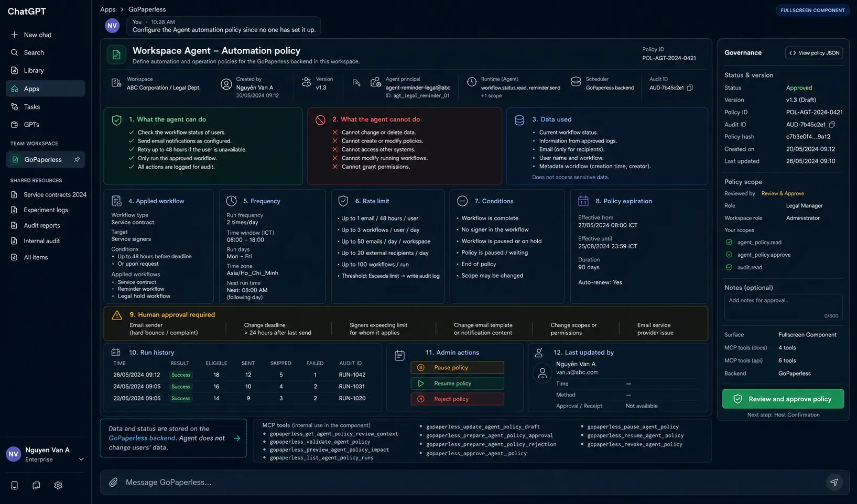Click the shield icon of What the agent can do
857x504 pixels.
(x=117, y=120)
